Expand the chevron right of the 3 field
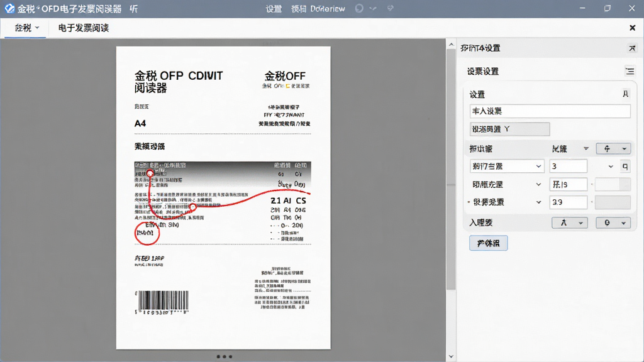This screenshot has height=362, width=644. coord(611,167)
